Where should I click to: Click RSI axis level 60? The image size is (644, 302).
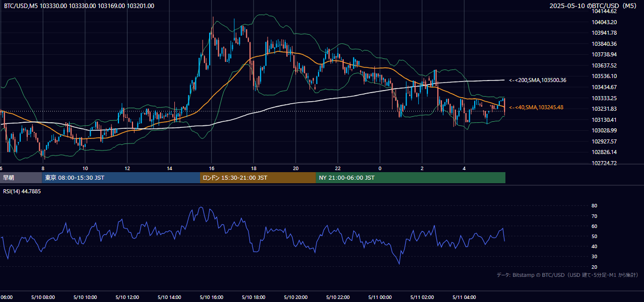point(594,226)
